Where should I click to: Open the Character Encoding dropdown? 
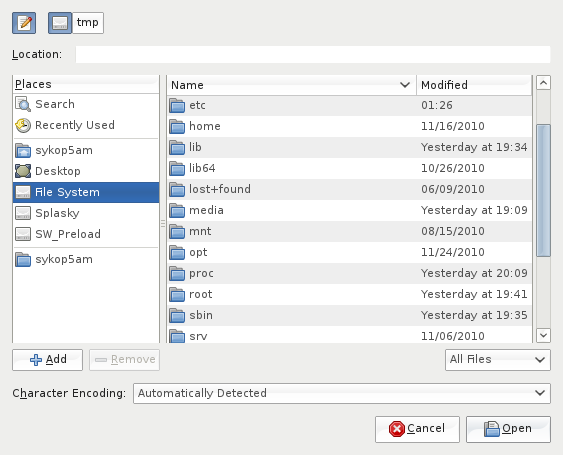click(x=341, y=393)
